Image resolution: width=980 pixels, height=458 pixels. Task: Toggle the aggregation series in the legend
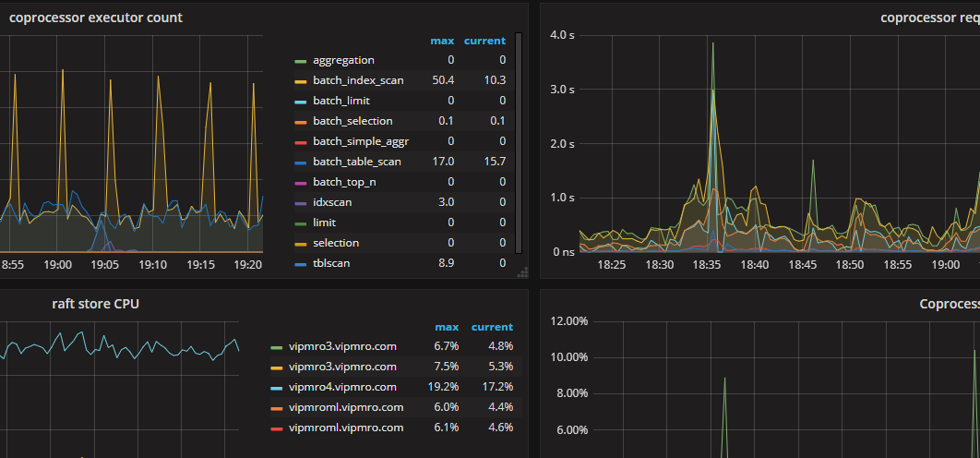(343, 60)
